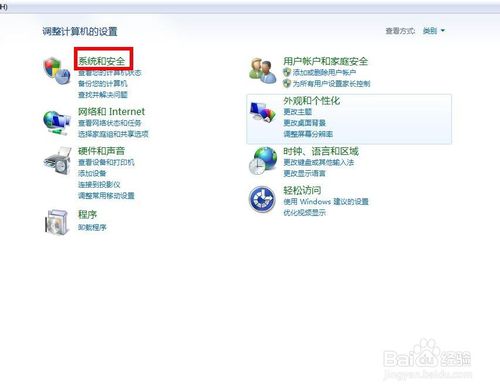
Task: Click 更改主题 link
Action: tap(297, 112)
